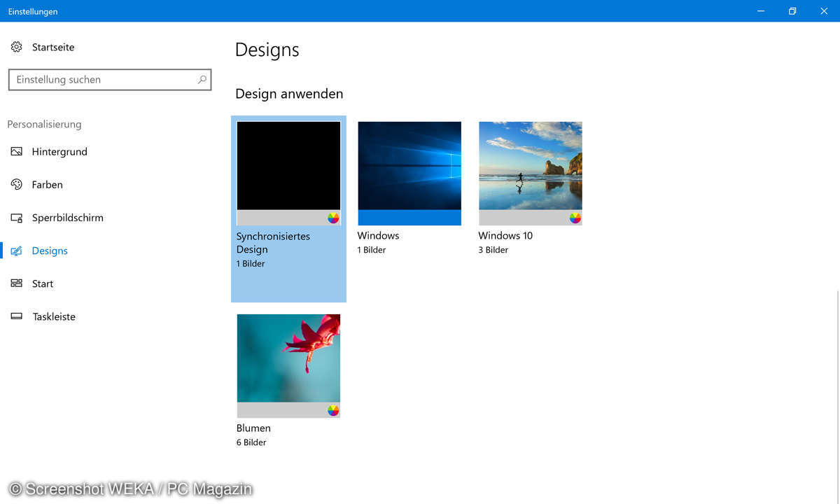
Task: Click the Designs brush icon
Action: (17, 251)
